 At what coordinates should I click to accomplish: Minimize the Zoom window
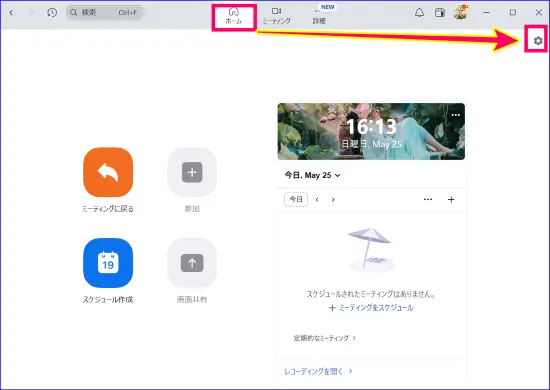click(x=487, y=13)
